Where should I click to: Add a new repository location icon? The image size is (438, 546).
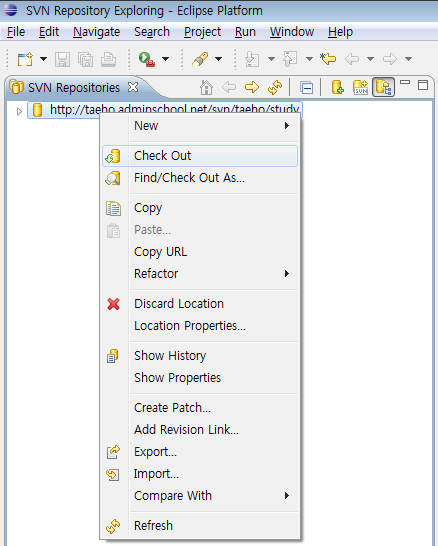pos(337,87)
